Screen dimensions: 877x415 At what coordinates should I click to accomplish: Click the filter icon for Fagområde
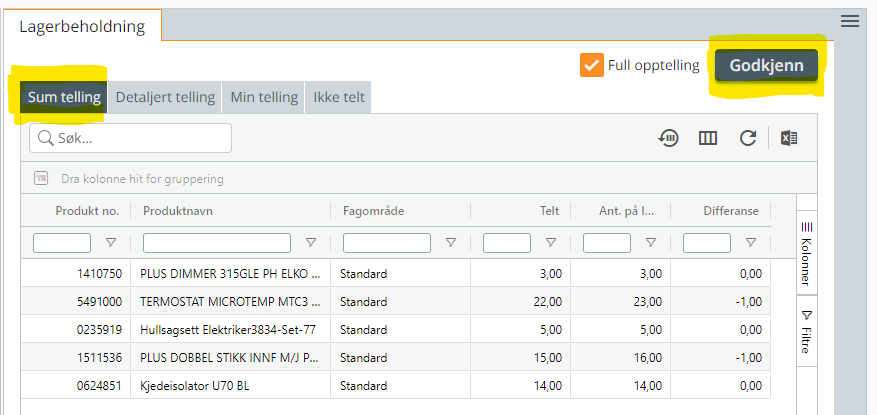(451, 243)
